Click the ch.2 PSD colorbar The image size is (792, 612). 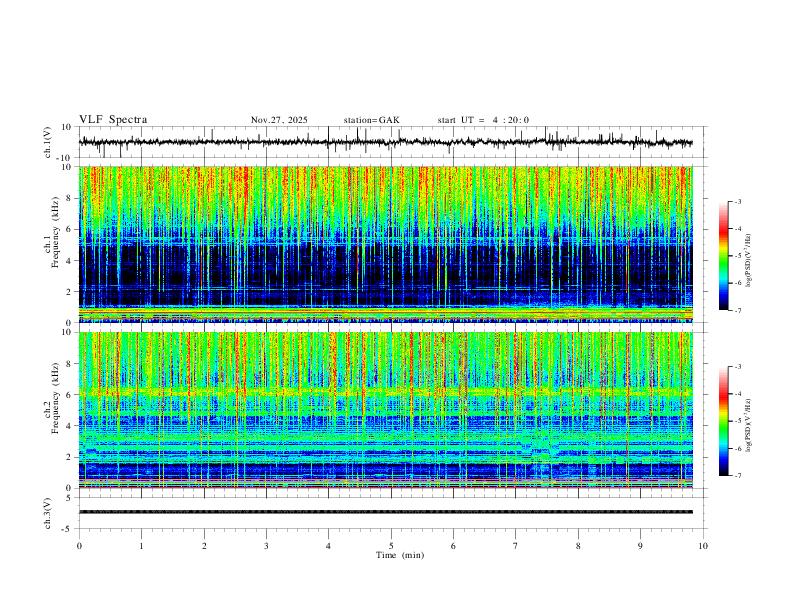(724, 421)
